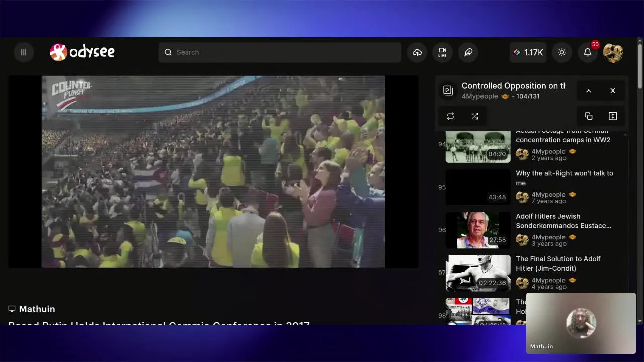Open the 1.17K credits balance
The image size is (644, 362).
click(528, 52)
